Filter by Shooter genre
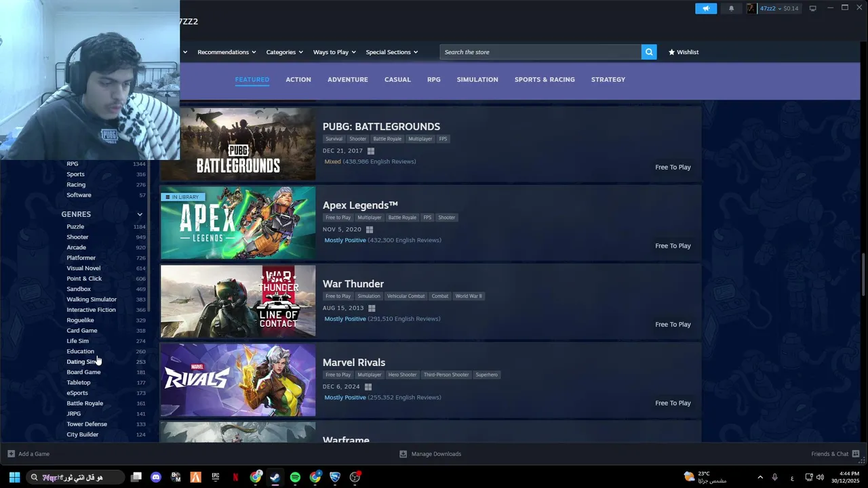This screenshot has width=868, height=488. [77, 237]
